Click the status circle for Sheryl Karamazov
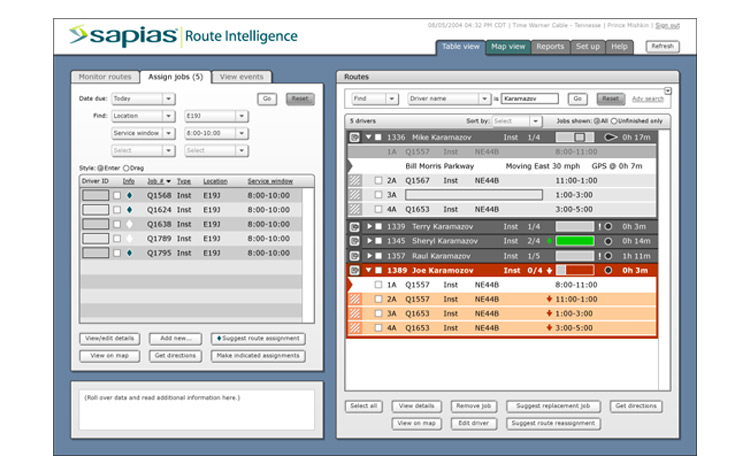The image size is (750, 456). click(x=608, y=241)
